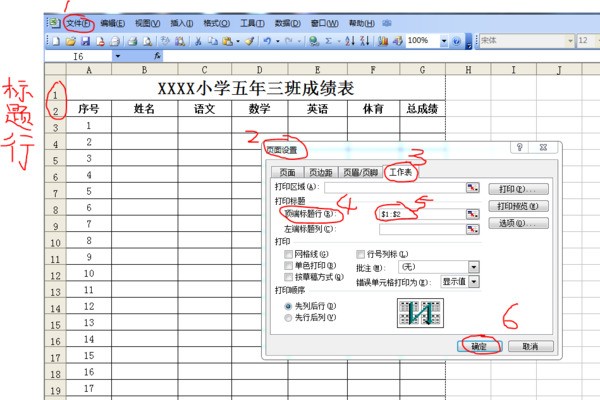Click the Chart Wizard icon
Image resolution: width=600 pixels, height=400 pixels.
tap(383, 41)
